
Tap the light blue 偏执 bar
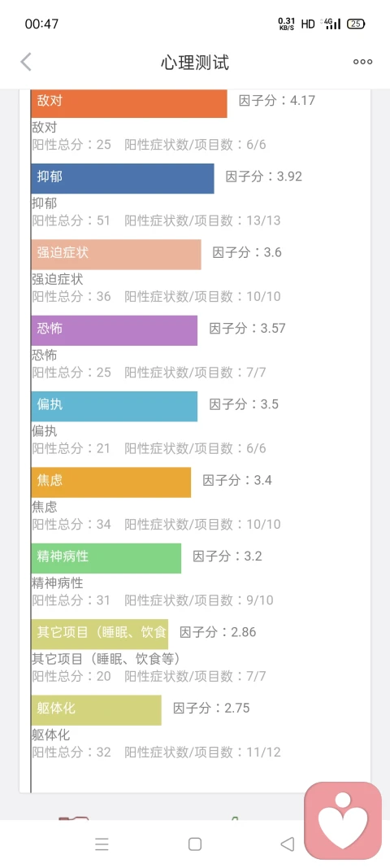[115, 406]
